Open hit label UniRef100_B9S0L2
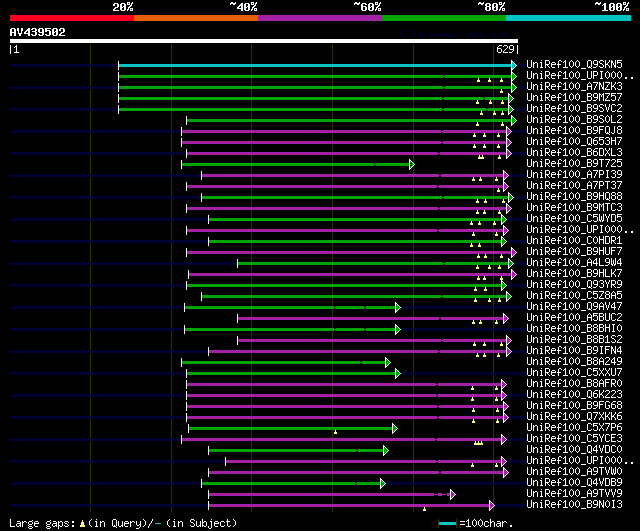 pos(574,119)
